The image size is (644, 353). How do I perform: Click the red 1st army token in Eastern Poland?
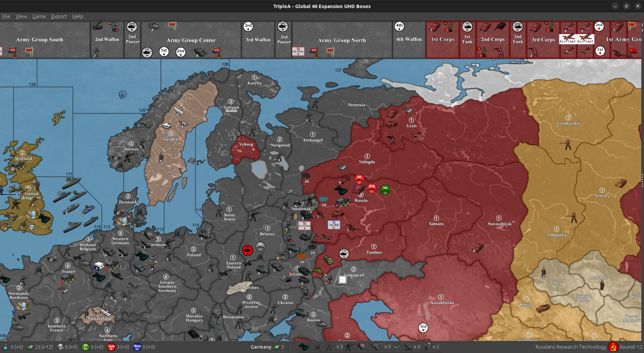click(x=248, y=250)
